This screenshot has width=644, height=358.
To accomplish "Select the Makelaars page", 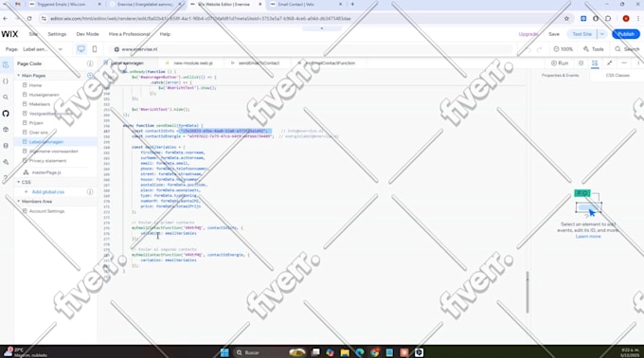I will (40, 104).
